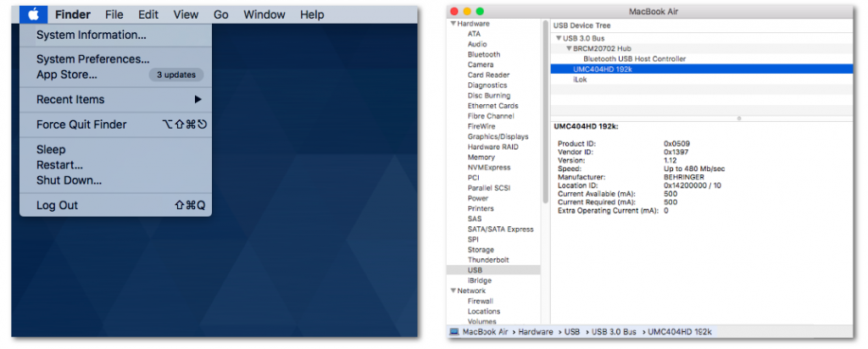The height and width of the screenshot is (349, 868).
Task: Select Ethernet Cards in sidebar
Action: [x=492, y=106]
